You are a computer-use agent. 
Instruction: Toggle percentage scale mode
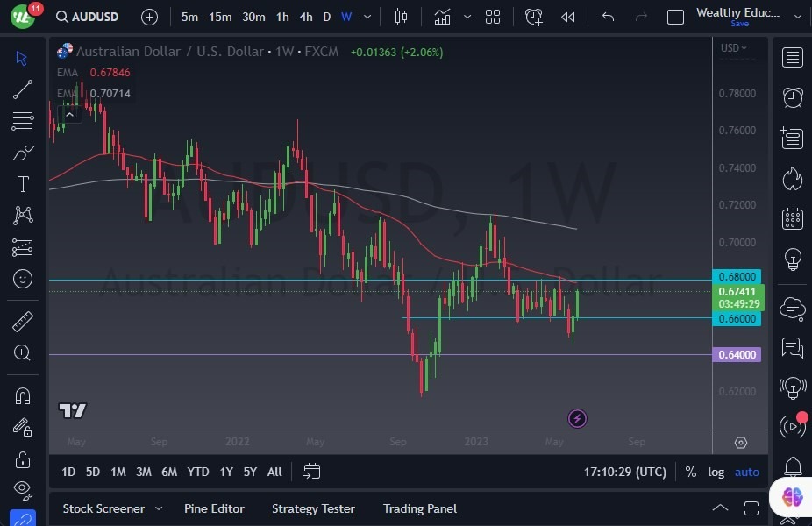pos(691,472)
